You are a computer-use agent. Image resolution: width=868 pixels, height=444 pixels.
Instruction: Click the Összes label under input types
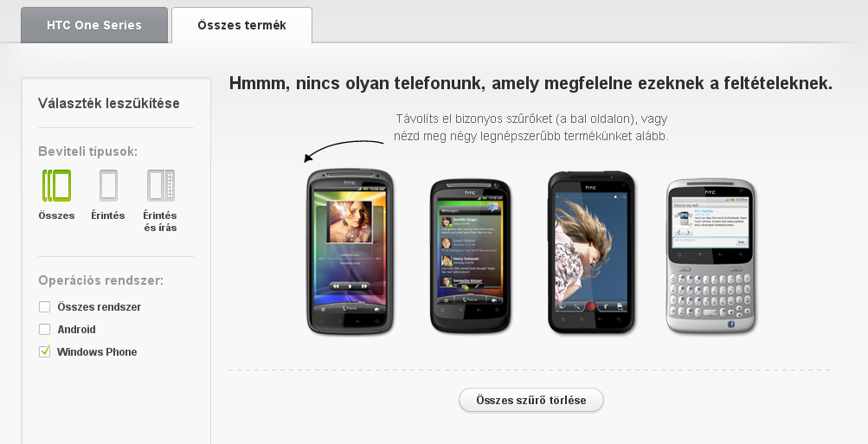click(x=56, y=216)
